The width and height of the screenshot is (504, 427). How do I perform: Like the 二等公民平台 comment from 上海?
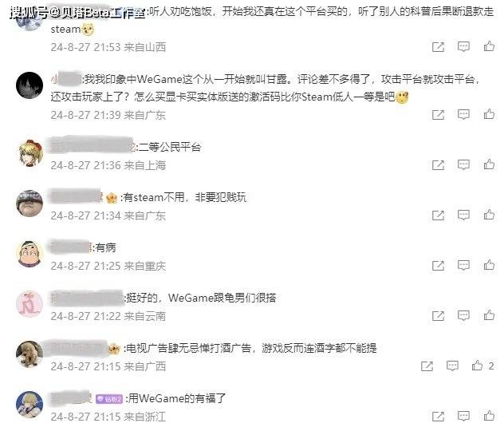point(489,164)
